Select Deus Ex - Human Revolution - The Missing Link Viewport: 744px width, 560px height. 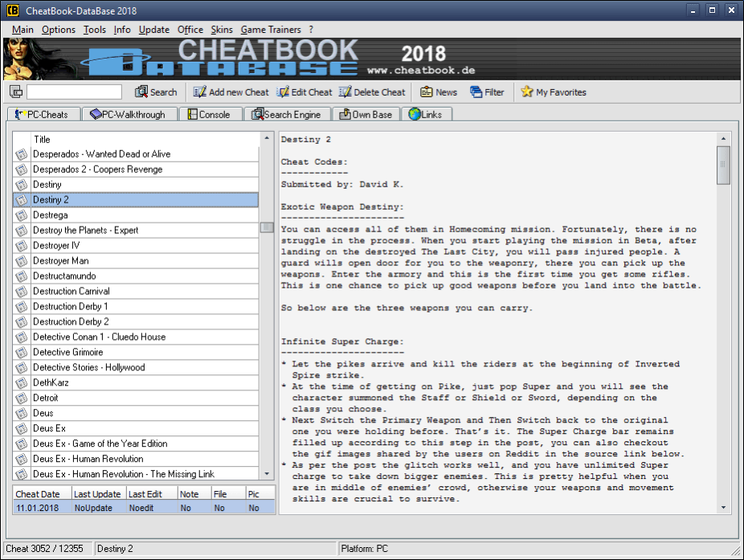136,473
